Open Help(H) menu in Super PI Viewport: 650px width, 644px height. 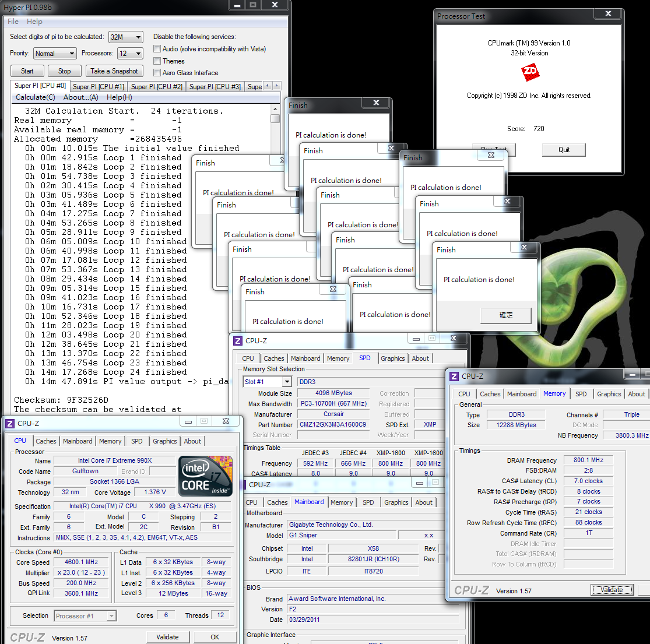pos(120,97)
